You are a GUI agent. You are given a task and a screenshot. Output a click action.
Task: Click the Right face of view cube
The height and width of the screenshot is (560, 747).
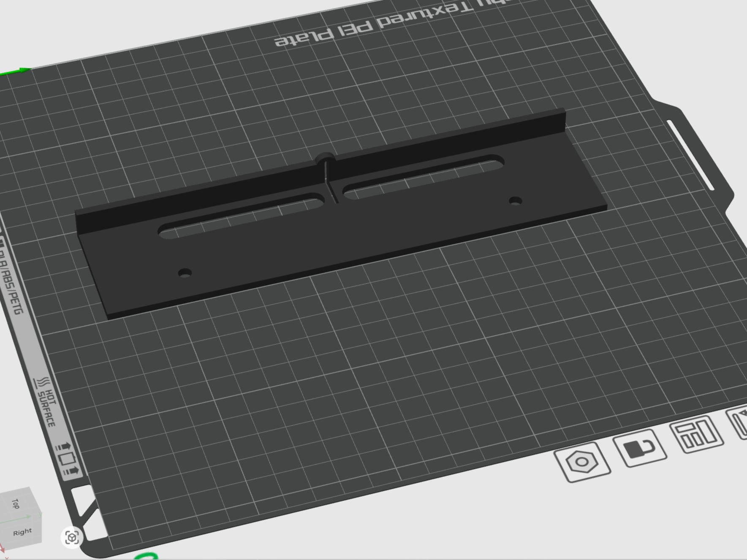click(22, 533)
